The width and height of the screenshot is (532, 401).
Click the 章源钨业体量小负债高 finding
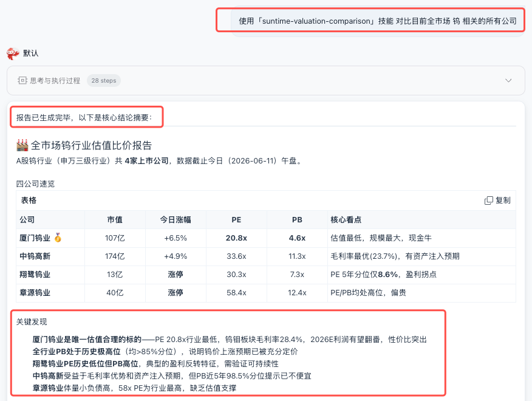point(134,388)
